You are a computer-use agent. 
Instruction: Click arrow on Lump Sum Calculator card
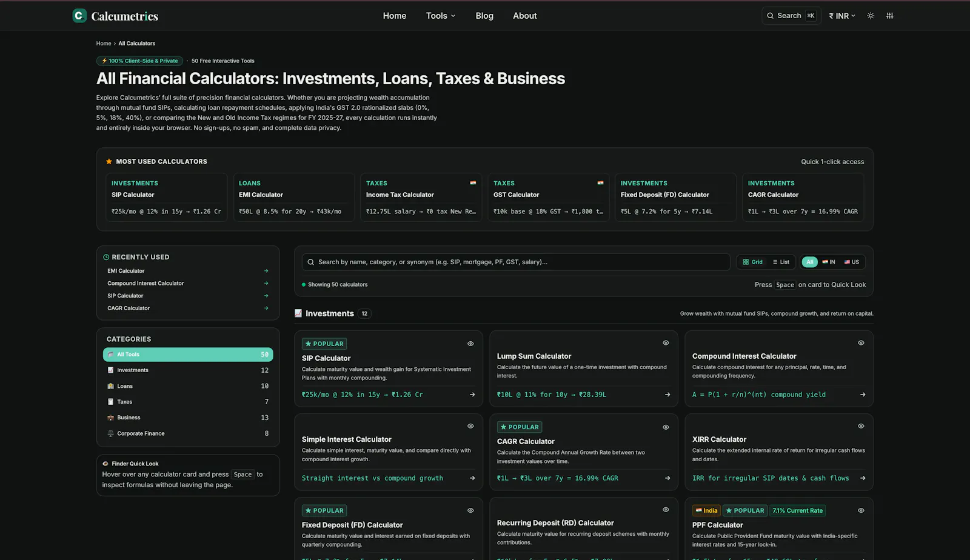pos(667,395)
